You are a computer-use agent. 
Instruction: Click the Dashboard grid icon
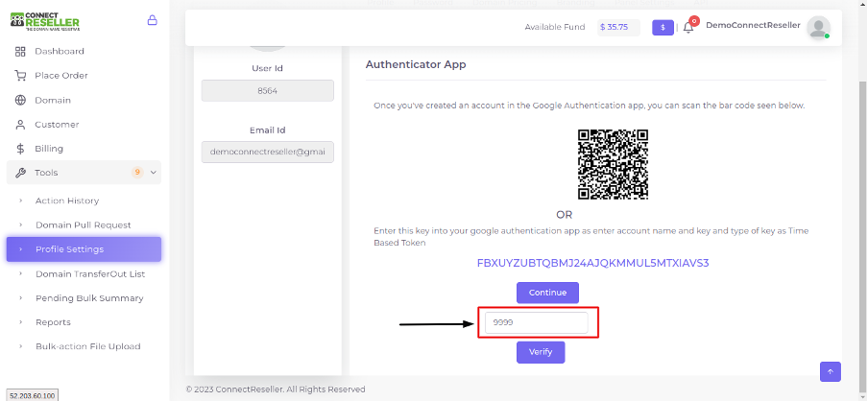tap(20, 52)
